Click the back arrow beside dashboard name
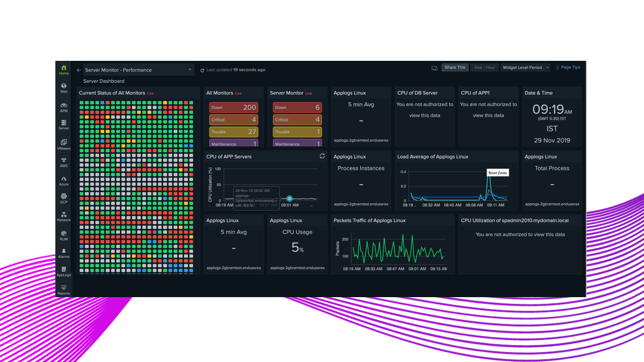644x362 pixels. pyautogui.click(x=79, y=70)
